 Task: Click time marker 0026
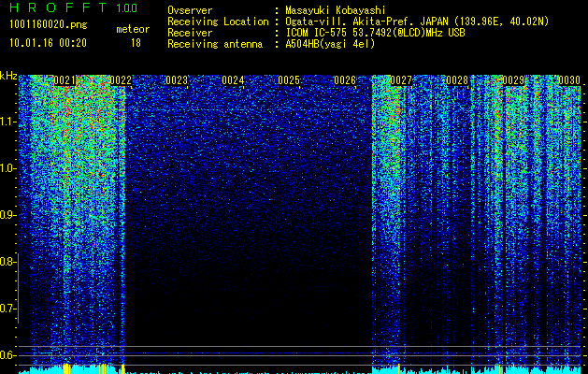click(x=345, y=80)
